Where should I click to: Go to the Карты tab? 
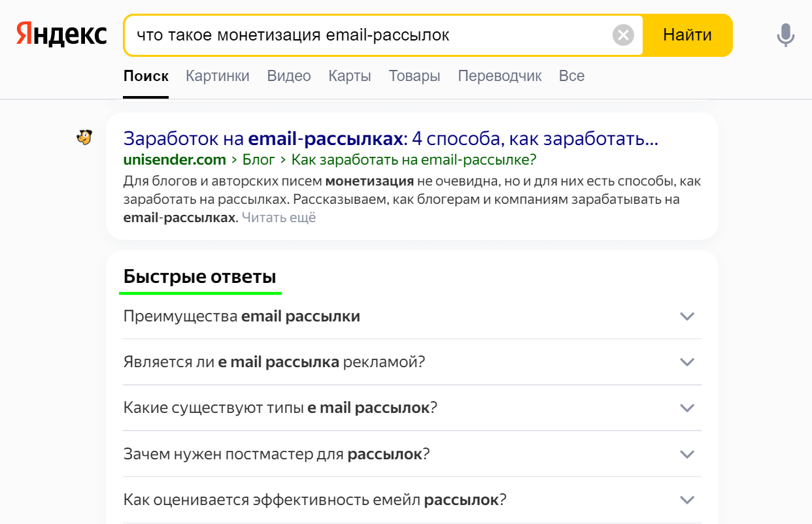(350, 76)
